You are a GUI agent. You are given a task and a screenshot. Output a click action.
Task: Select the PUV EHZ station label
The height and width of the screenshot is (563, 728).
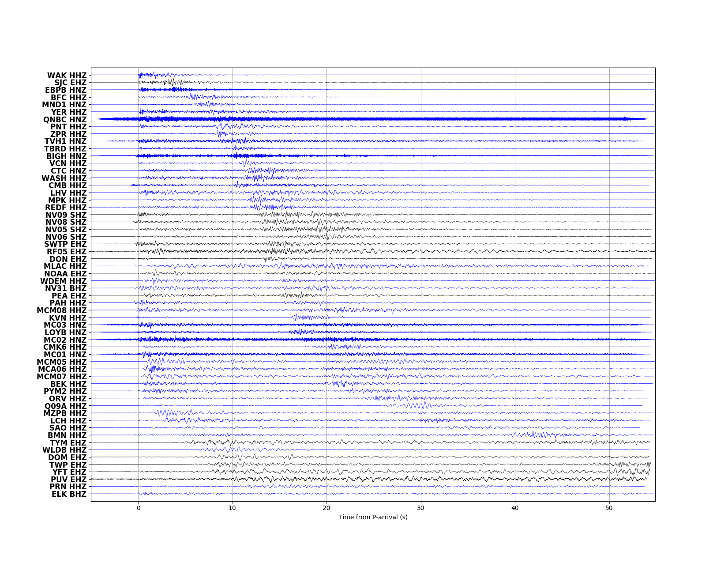pos(68,480)
